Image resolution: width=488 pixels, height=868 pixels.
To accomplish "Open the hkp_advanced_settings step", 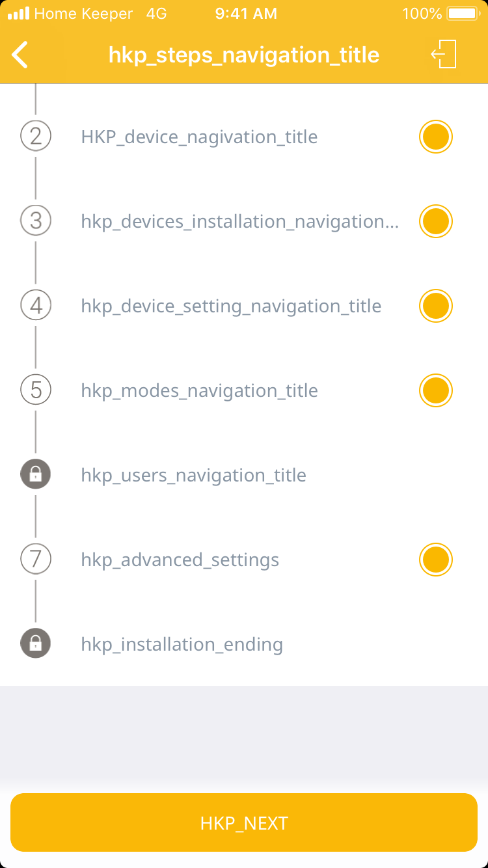I will 180,560.
